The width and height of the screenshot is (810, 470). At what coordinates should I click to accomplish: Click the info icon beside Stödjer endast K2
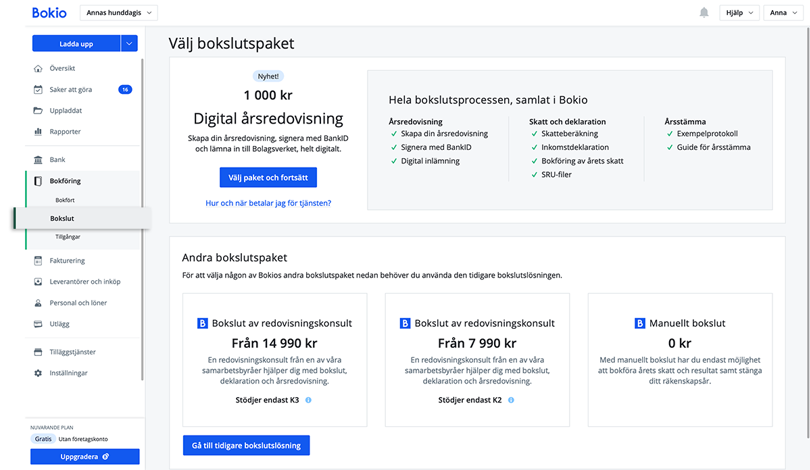click(511, 400)
